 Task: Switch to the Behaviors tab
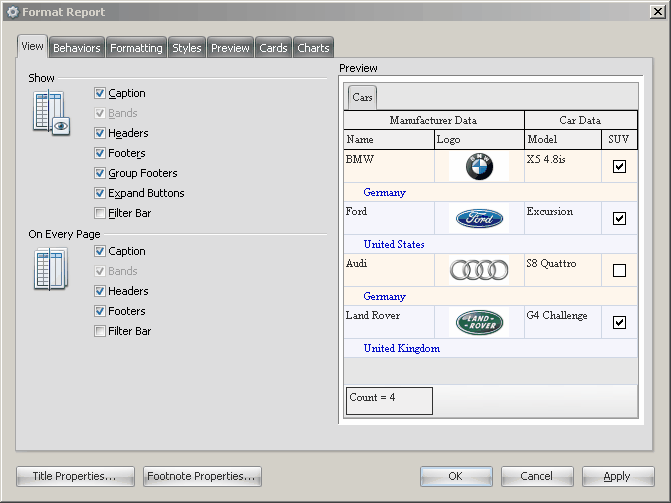77,48
